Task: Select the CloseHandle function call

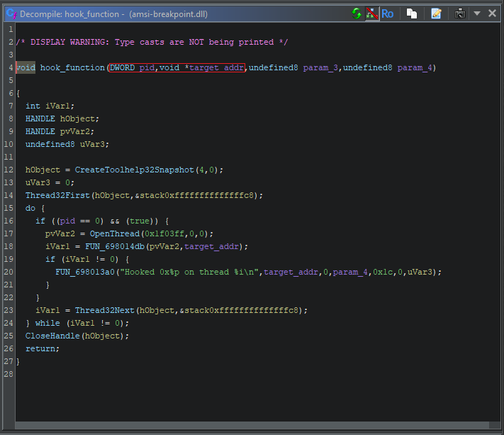Action: pyautogui.click(x=52, y=336)
